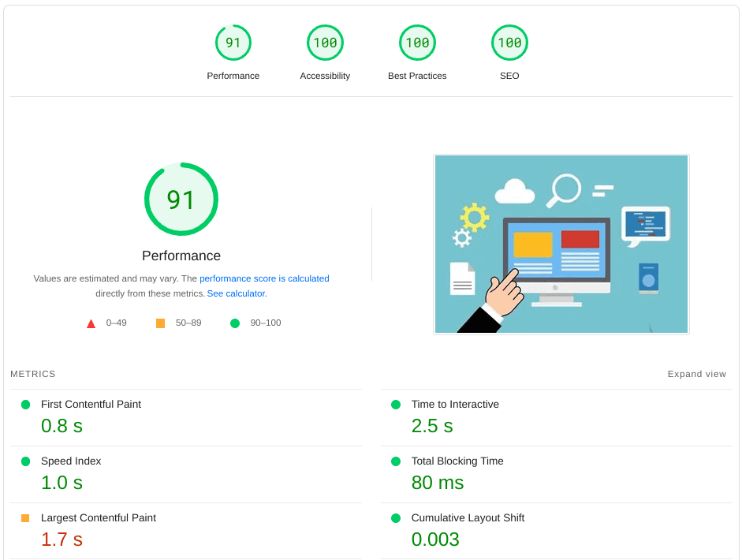Click the '90–100' legend range text
This screenshot has height=560, width=742.
(266, 323)
